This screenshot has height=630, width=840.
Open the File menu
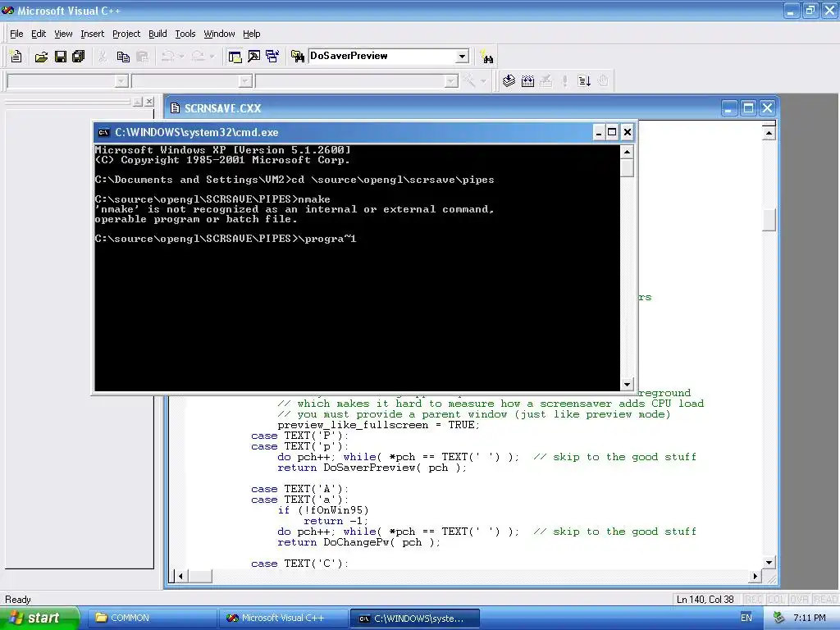[x=16, y=34]
